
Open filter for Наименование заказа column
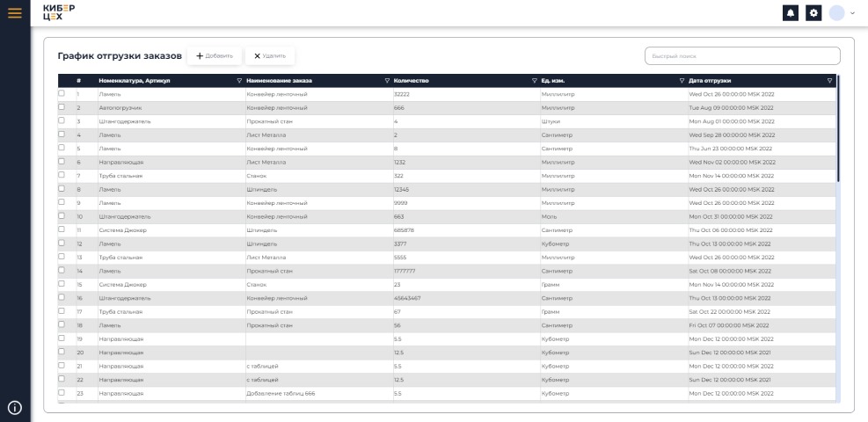387,81
